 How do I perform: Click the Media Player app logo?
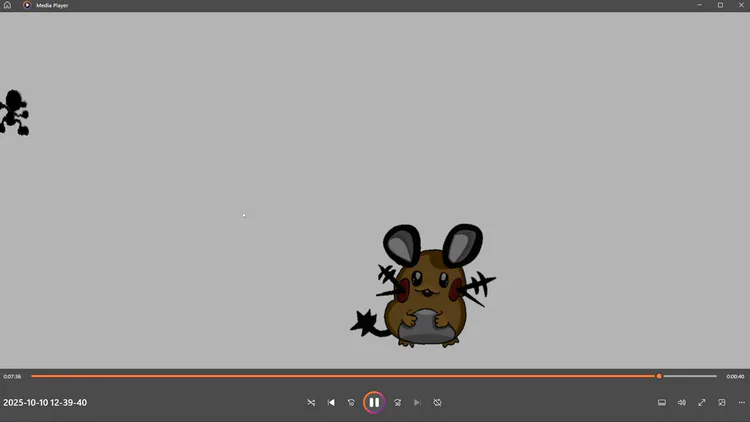pyautogui.click(x=27, y=5)
